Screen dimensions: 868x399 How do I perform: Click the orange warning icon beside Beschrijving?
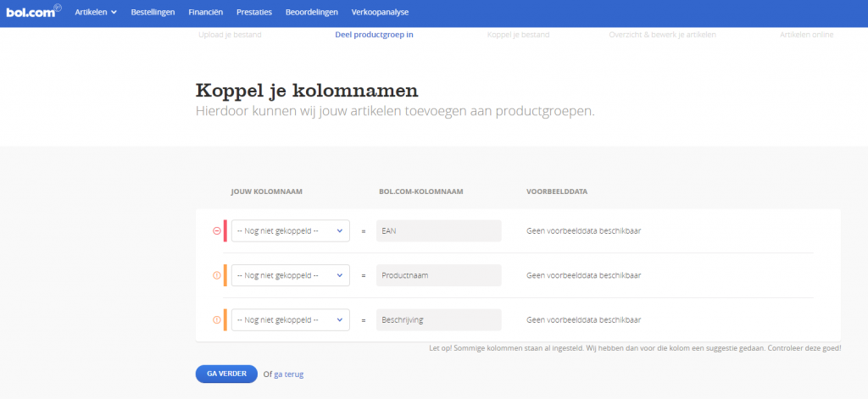216,320
